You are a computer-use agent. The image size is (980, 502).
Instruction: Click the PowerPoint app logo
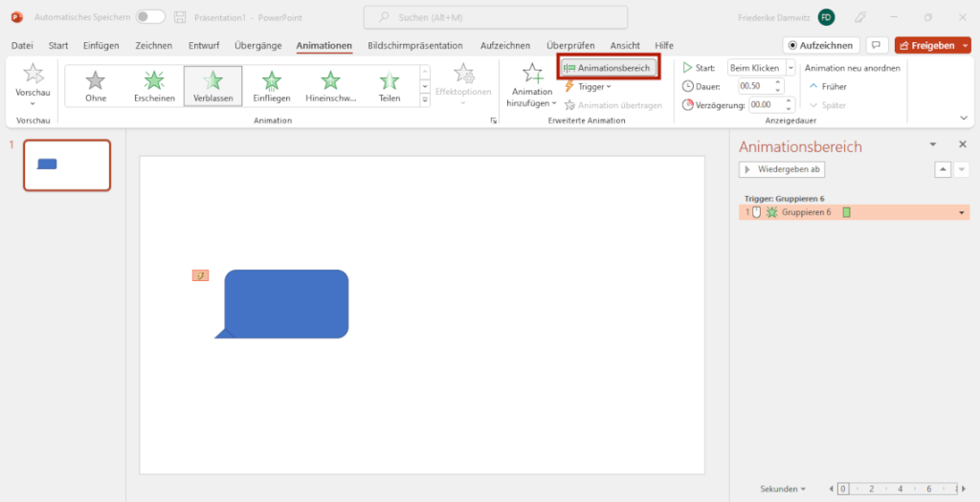[17, 17]
